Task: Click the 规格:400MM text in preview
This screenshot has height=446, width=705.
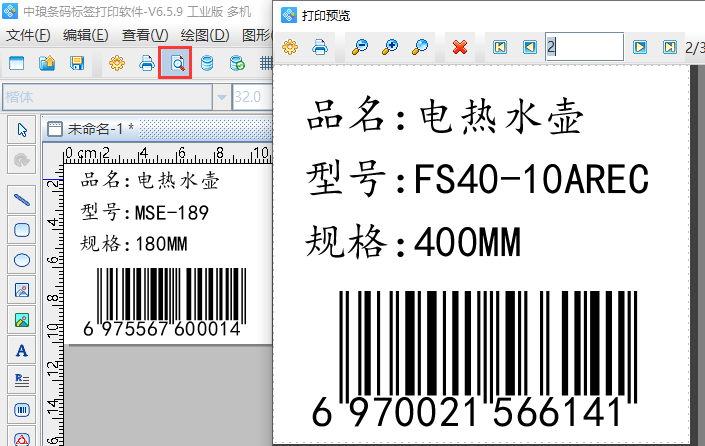Action: point(413,241)
